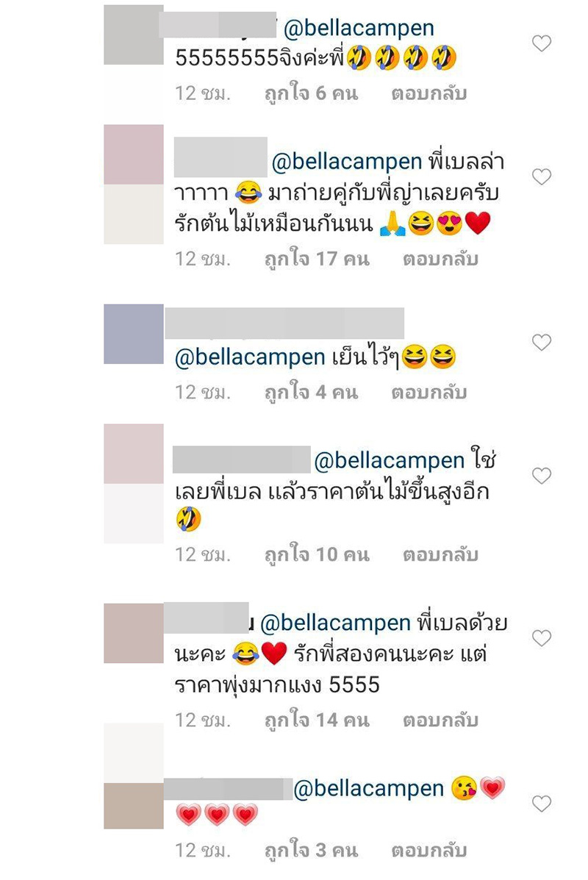View the 'ถูกใจ 17 คน' likes list
588x880 pixels.
(317, 259)
